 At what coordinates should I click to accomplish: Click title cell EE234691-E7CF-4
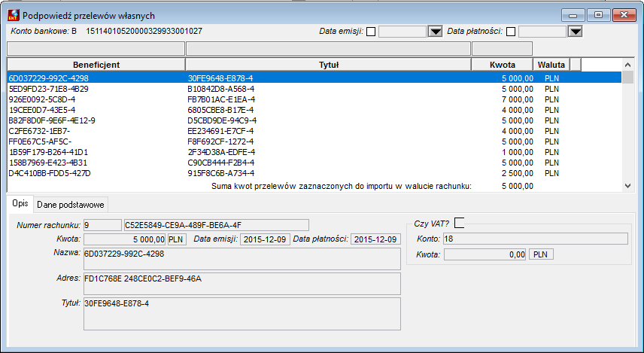[220, 131]
